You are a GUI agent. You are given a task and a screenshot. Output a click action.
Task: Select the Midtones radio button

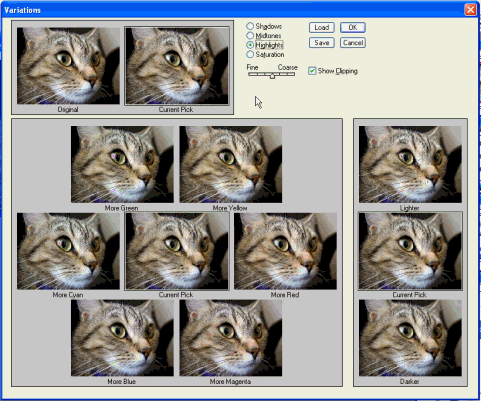250,35
